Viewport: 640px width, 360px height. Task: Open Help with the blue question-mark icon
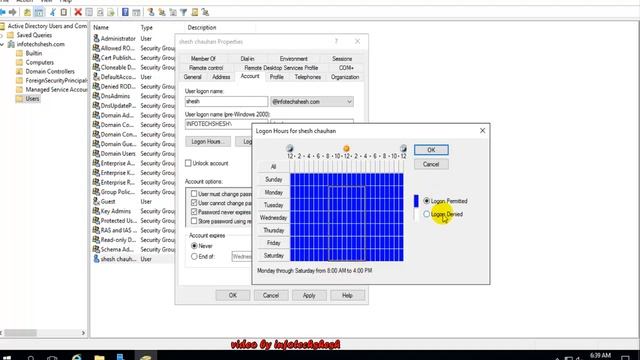point(125,12)
